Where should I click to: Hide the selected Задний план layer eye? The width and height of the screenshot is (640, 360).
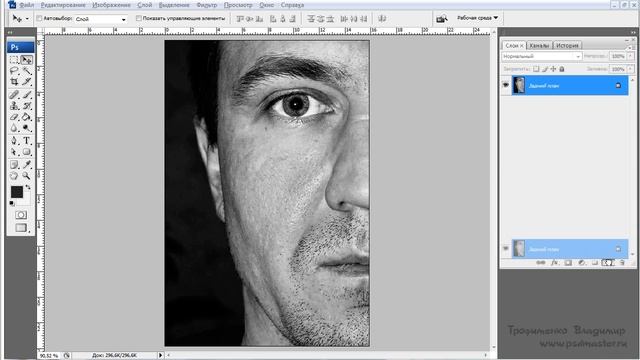(x=506, y=85)
